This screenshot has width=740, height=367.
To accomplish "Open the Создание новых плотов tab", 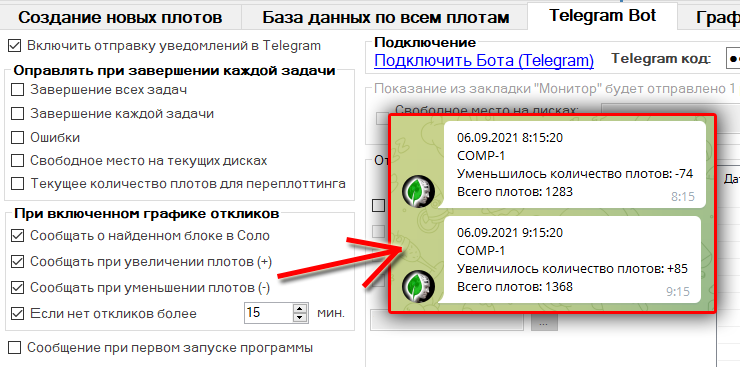I will pyautogui.click(x=120, y=17).
